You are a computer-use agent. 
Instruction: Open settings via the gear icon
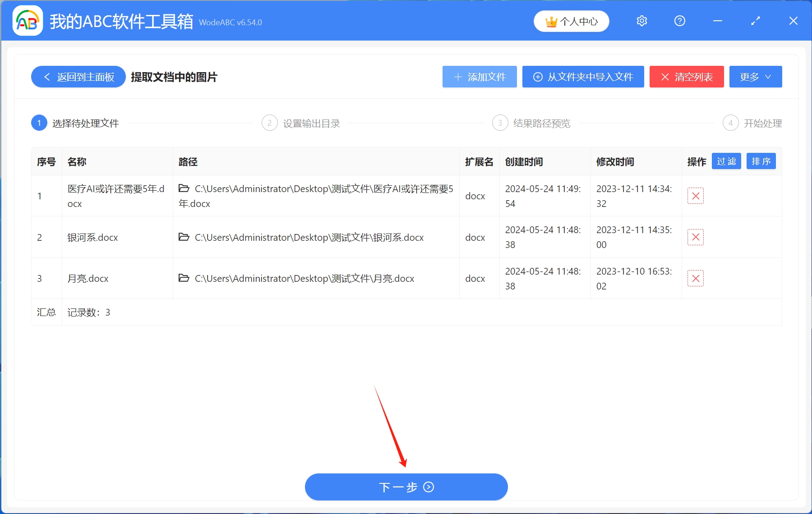tap(641, 21)
